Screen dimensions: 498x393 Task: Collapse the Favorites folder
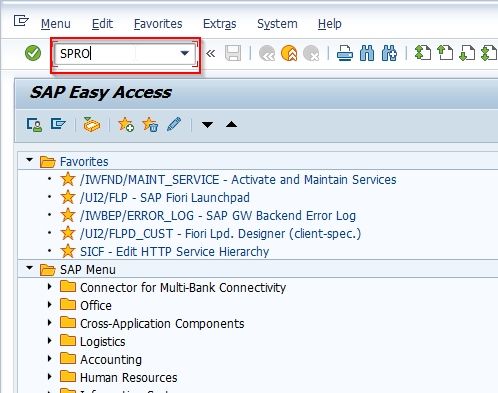click(x=30, y=160)
